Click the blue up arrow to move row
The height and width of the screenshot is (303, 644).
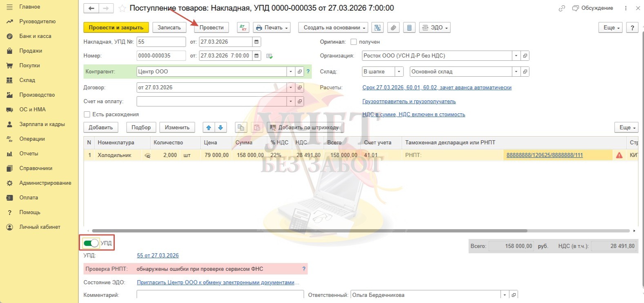[x=209, y=128]
